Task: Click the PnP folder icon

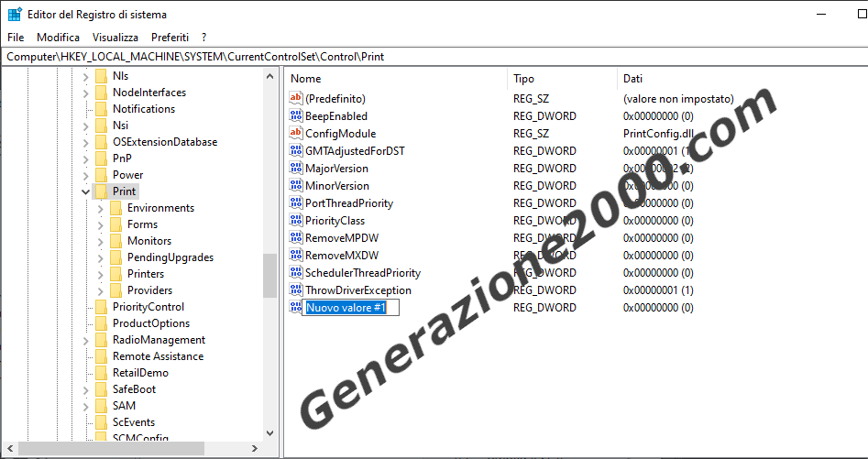Action: tap(101, 158)
